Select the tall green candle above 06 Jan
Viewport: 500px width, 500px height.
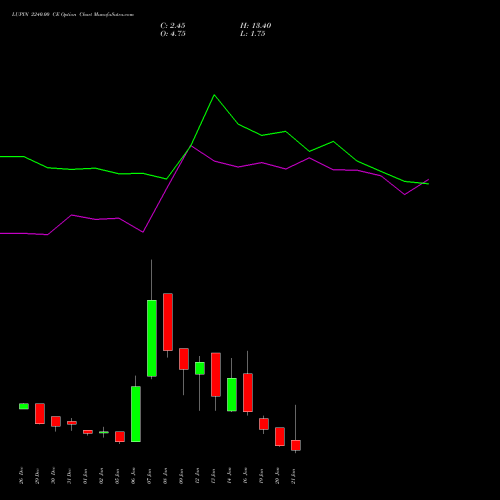point(136,414)
